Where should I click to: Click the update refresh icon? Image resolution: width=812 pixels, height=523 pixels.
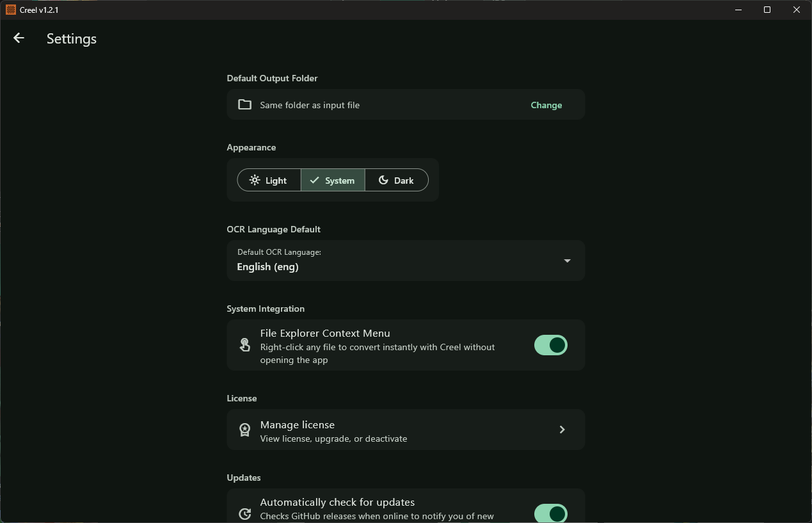coord(244,513)
